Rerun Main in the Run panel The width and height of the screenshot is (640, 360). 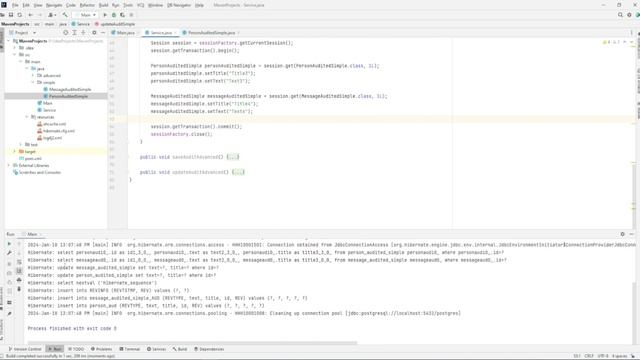[x=9, y=244]
